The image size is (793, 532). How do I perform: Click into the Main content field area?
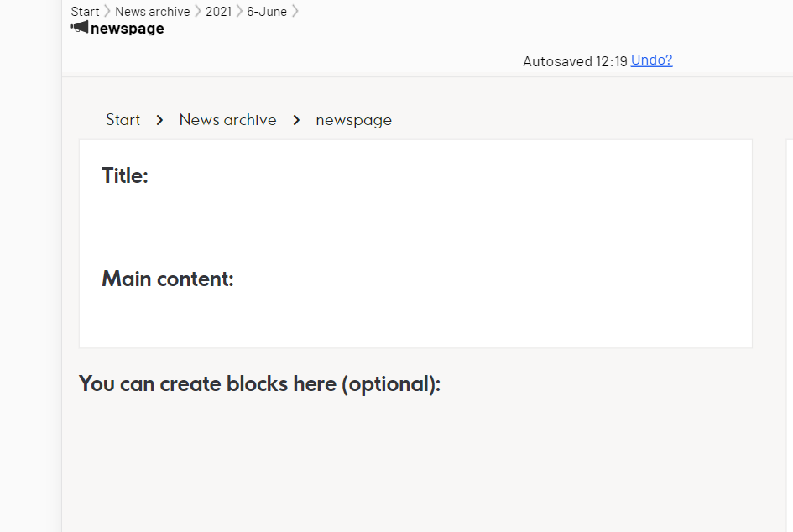[x=415, y=315]
